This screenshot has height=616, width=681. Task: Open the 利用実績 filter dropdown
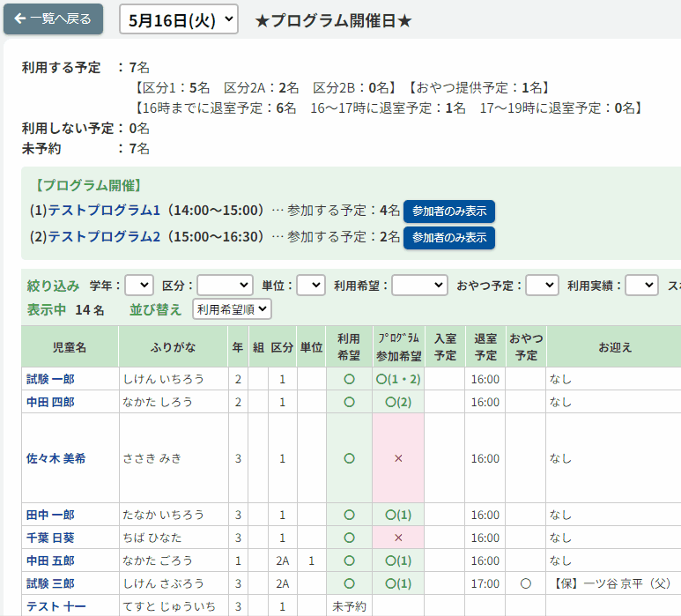click(641, 286)
